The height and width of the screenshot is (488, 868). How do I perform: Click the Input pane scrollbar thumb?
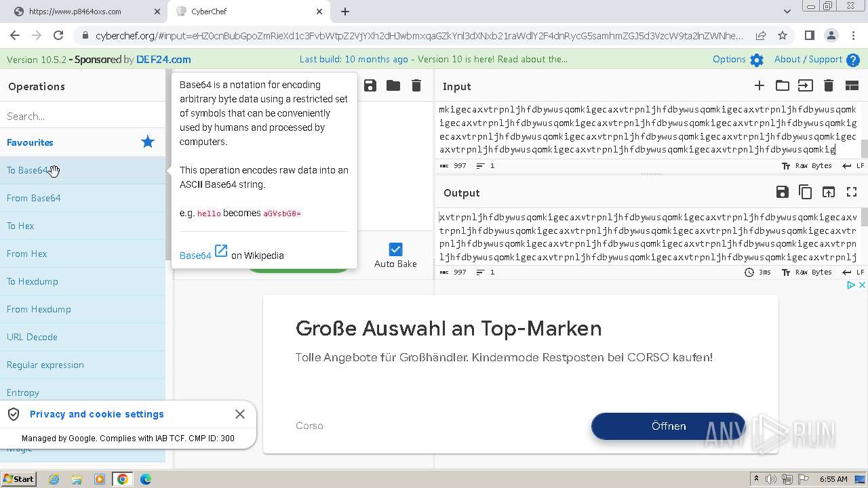click(864, 148)
